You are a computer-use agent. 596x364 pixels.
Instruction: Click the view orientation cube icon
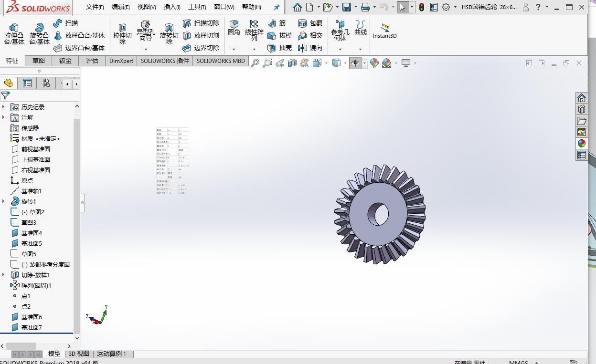point(317,63)
